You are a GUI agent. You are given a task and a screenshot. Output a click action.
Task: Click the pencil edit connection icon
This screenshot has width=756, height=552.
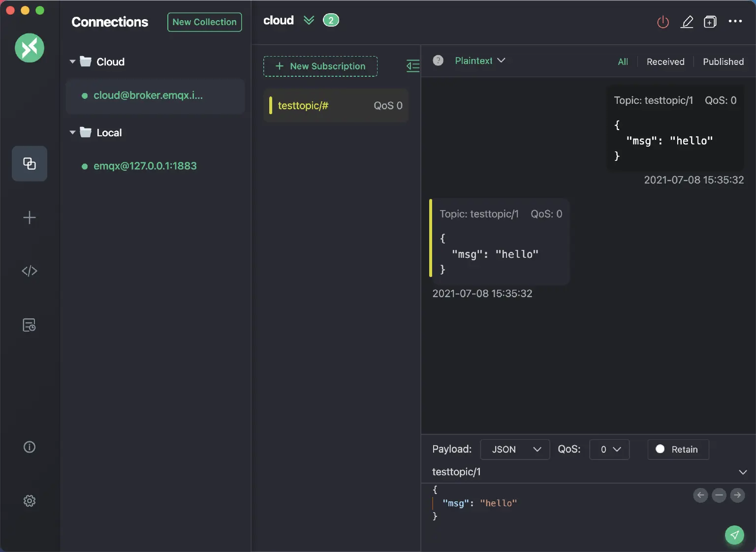tap(687, 22)
